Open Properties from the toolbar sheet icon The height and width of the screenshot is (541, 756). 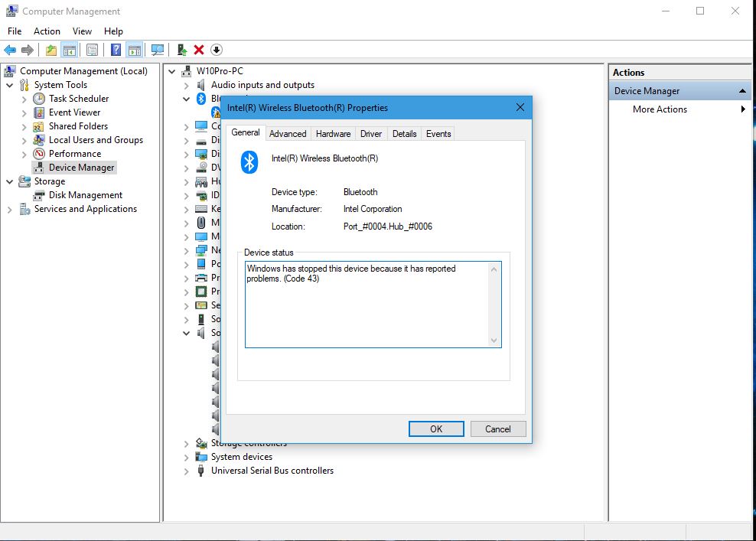pos(92,50)
